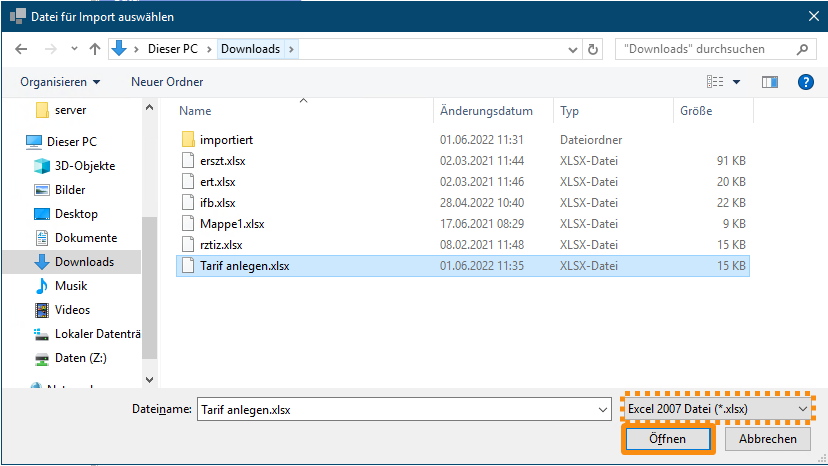
Task: Open 'Desktop' in the sidebar
Action: (76, 214)
